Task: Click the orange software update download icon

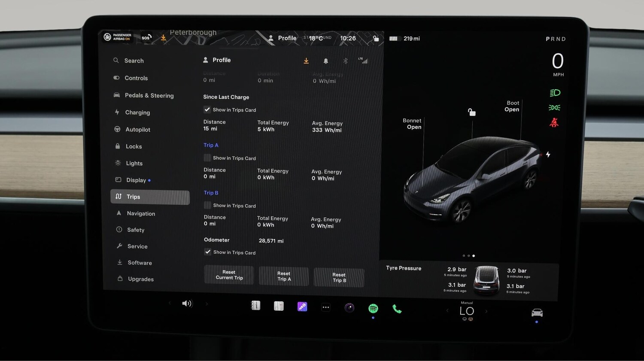Action: [x=306, y=61]
